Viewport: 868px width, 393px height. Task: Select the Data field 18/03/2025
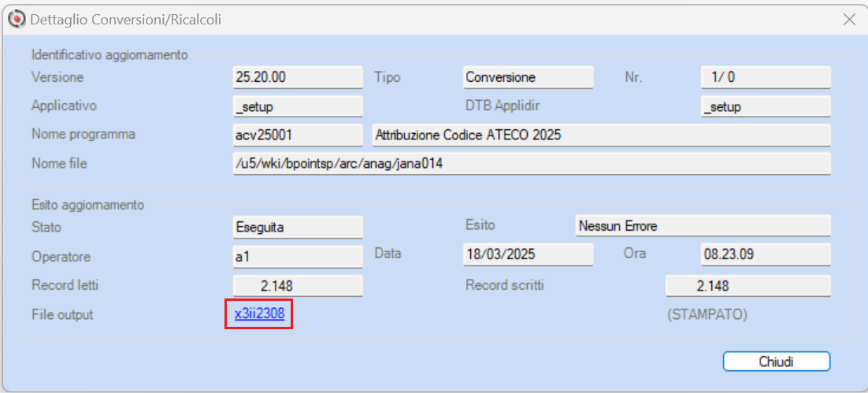[528, 255]
